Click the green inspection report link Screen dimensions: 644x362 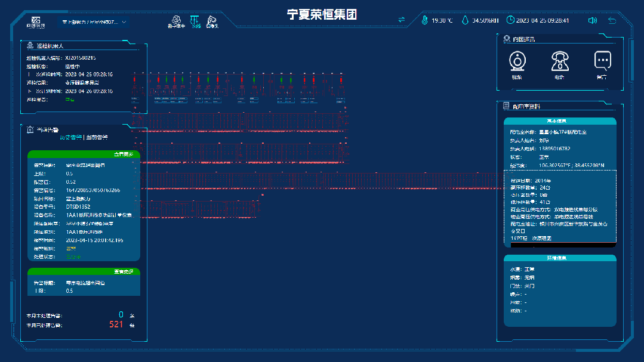click(70, 100)
